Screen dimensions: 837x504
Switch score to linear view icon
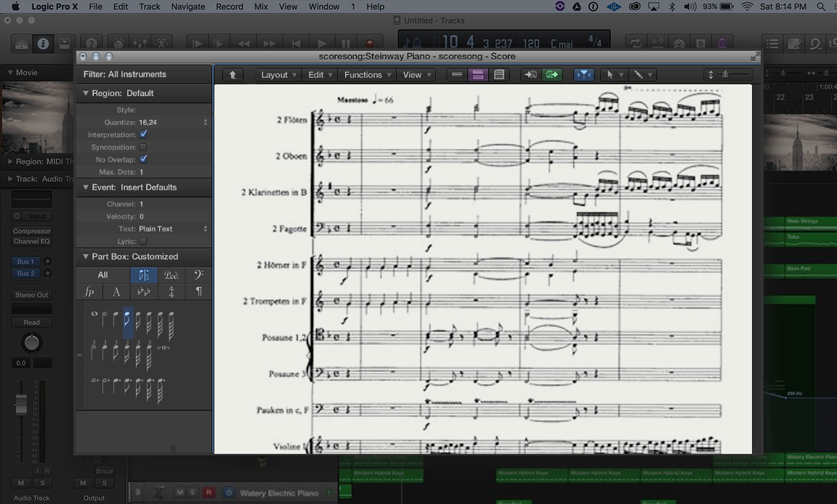[x=457, y=75]
